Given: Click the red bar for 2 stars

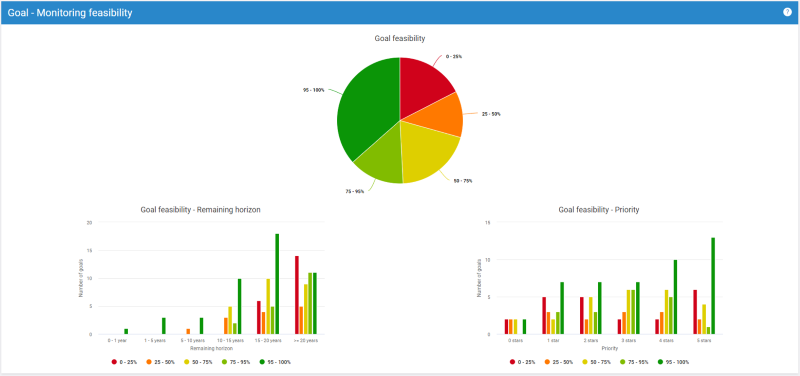Looking at the screenshot, I should pyautogui.click(x=582, y=316).
